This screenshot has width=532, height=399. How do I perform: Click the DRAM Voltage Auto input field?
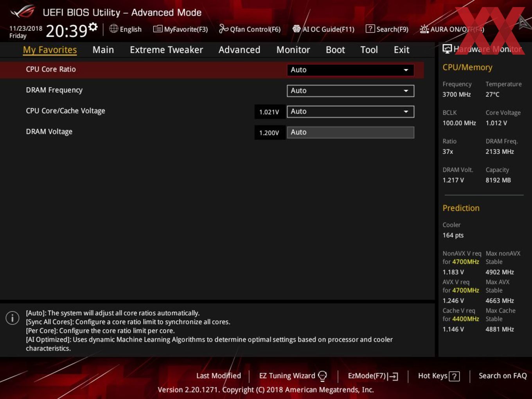point(350,132)
